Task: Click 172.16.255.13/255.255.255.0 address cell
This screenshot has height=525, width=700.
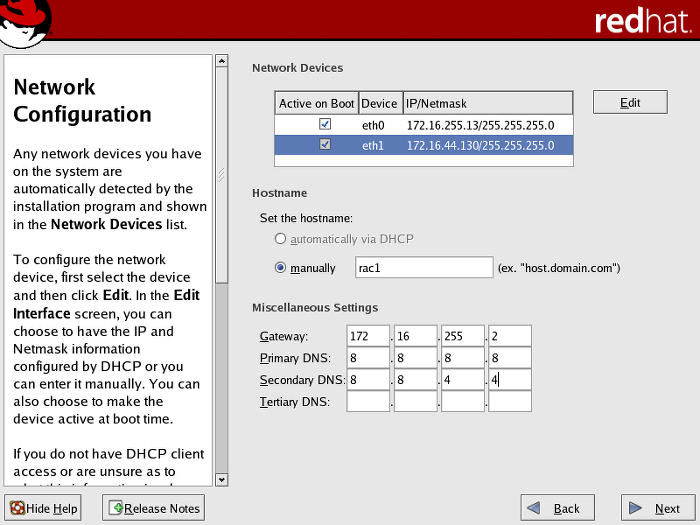Action: (480, 125)
